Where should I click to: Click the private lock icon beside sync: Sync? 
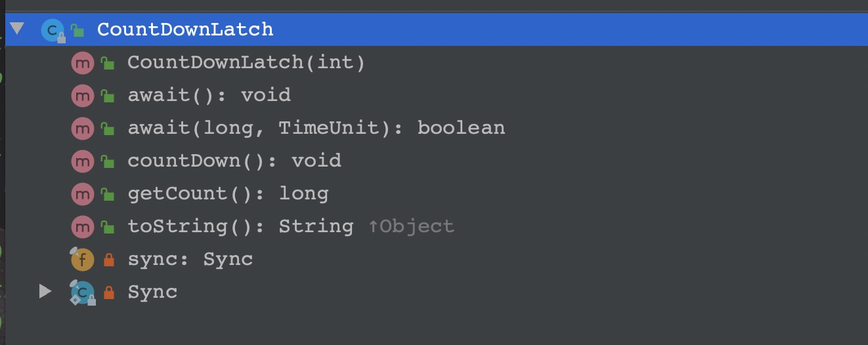coord(108,260)
